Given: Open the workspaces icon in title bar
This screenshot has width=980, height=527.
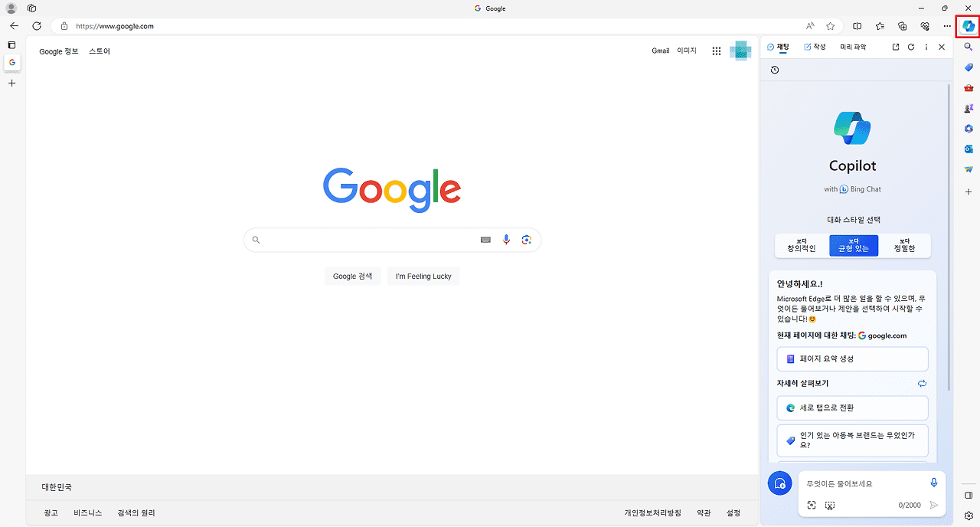Looking at the screenshot, I should (31, 8).
